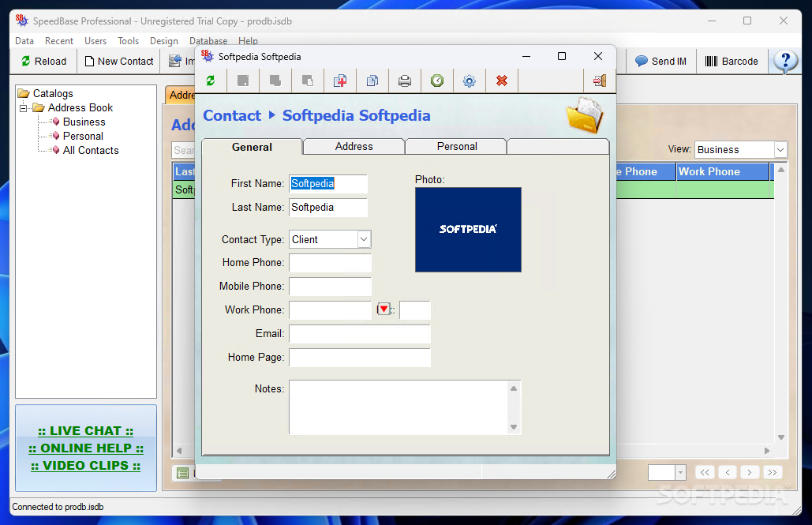This screenshot has width=812, height=525.
Task: Click the blue help question mark icon
Action: click(786, 61)
